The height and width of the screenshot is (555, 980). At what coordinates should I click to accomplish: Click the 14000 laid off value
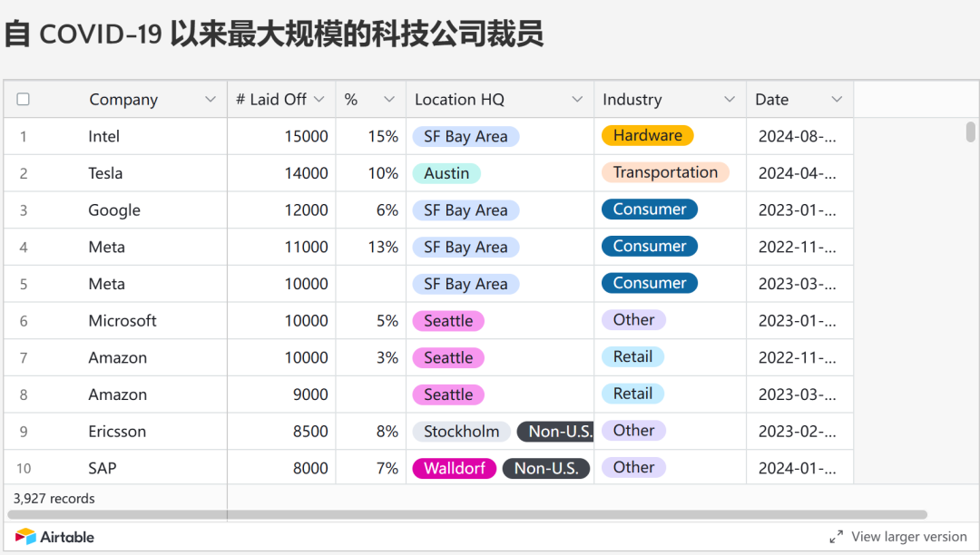[307, 173]
